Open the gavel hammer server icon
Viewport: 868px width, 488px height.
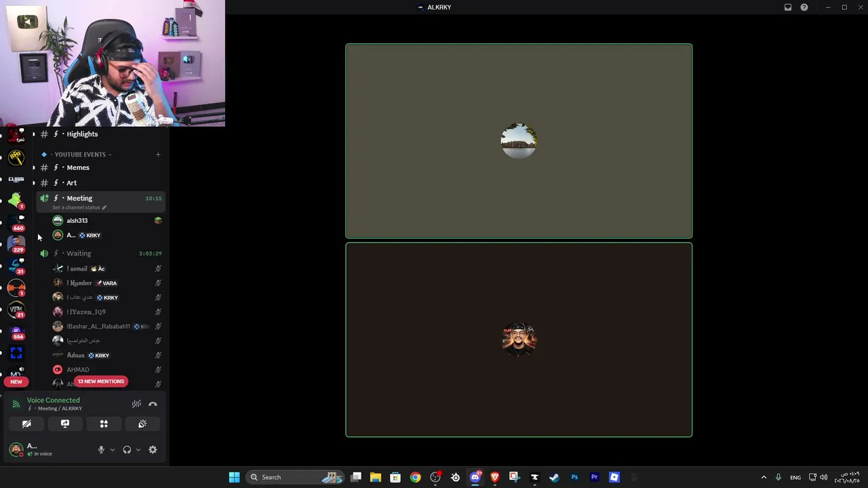[16, 157]
